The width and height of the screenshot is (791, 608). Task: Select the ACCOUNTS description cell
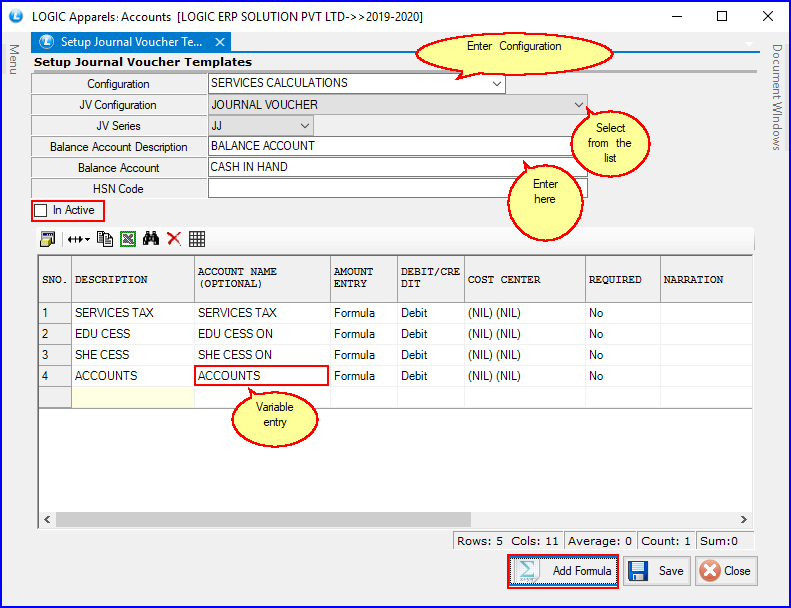[x=133, y=376]
